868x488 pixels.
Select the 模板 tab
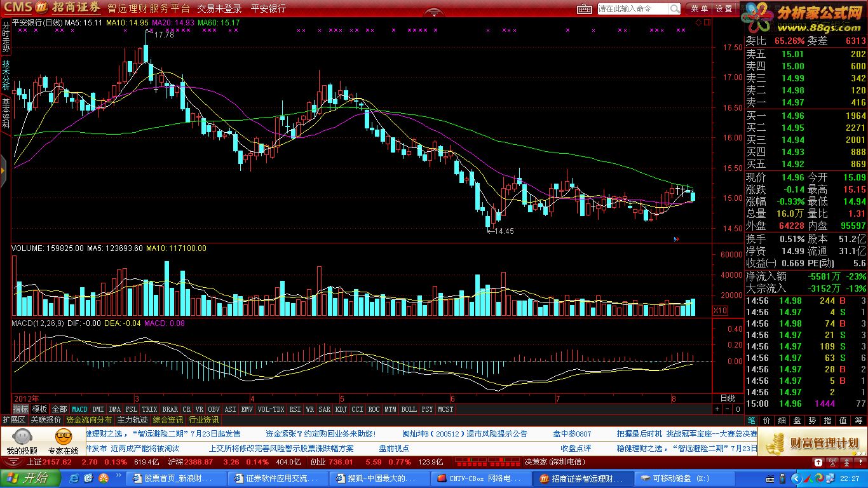coord(39,409)
